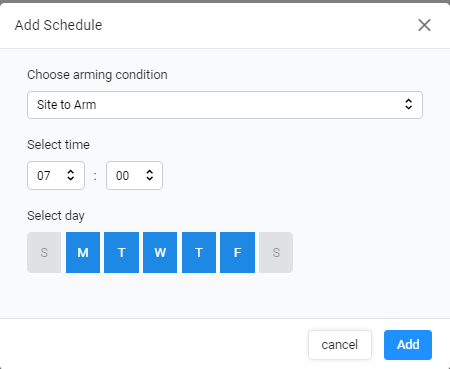Close the Add Schedule dialog
The width and height of the screenshot is (450, 369).
tap(424, 25)
